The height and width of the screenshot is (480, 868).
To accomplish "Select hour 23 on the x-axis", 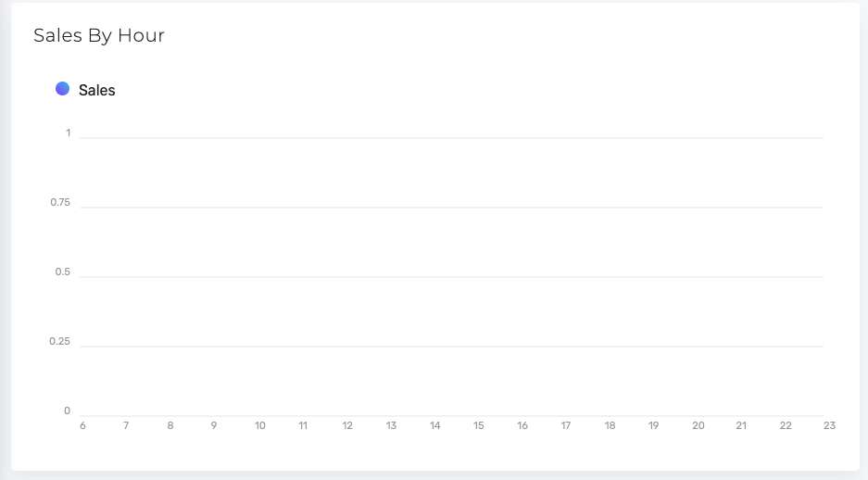I will tap(829, 425).
